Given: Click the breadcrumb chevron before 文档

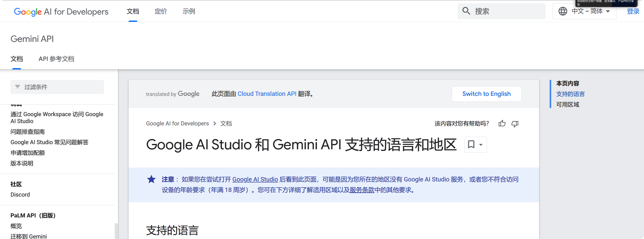Looking at the screenshot, I should [x=215, y=124].
